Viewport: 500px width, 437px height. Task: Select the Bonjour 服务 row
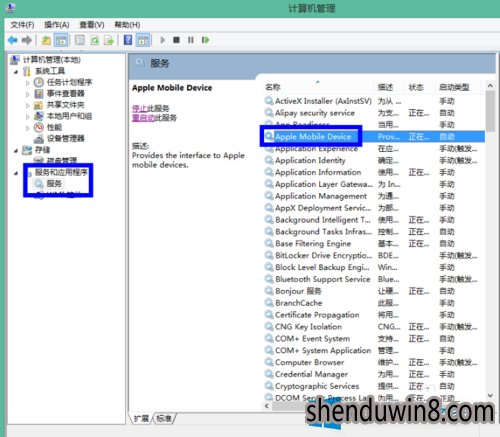click(374, 291)
